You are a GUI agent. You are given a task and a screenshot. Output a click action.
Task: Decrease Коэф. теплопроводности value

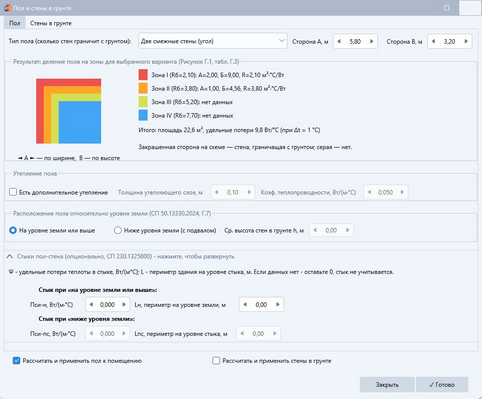[369, 192]
